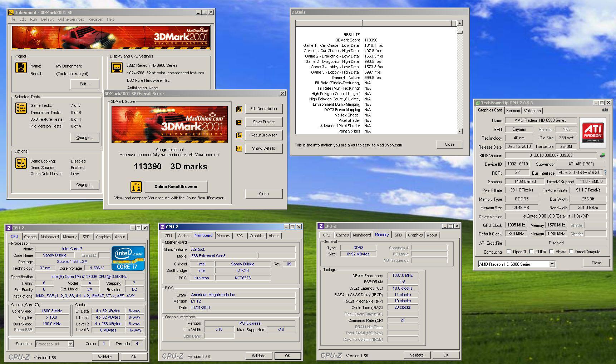The height and width of the screenshot is (364, 616).
Task: Click Details window scrollbar down arrow
Action: (x=460, y=131)
